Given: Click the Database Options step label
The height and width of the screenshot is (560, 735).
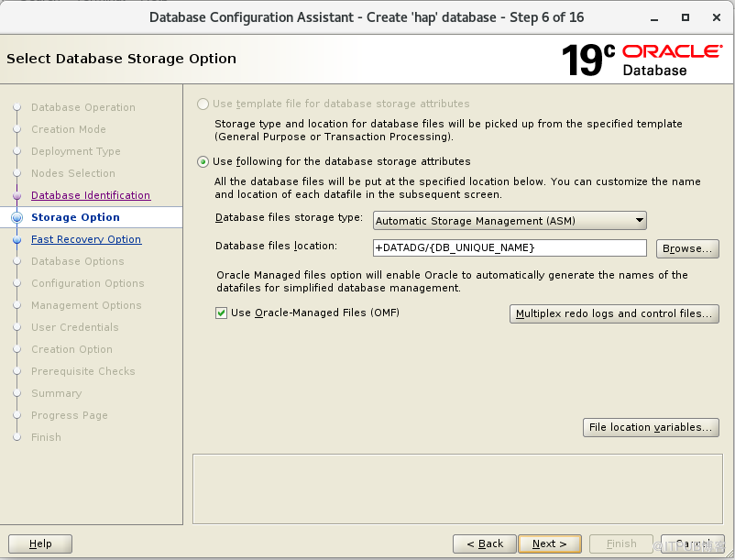Looking at the screenshot, I should tap(78, 261).
